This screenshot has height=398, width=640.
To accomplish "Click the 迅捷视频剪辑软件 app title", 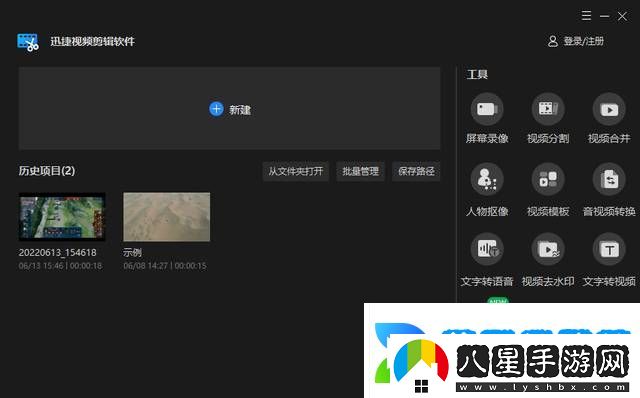I will click(92, 42).
